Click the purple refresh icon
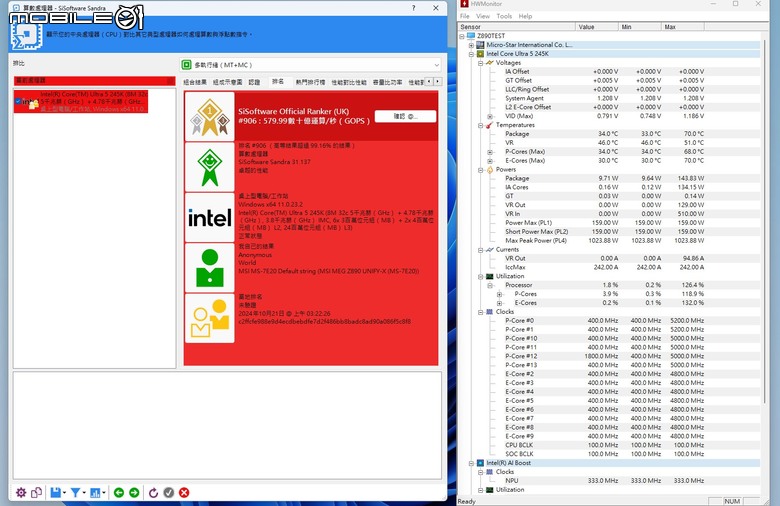Image resolution: width=780 pixels, height=506 pixels. click(153, 493)
